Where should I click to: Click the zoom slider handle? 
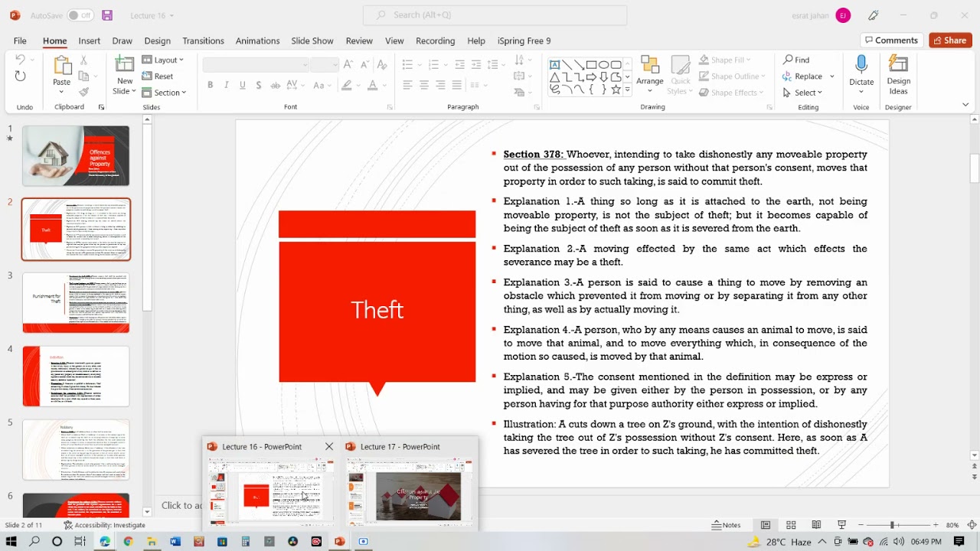tap(892, 525)
